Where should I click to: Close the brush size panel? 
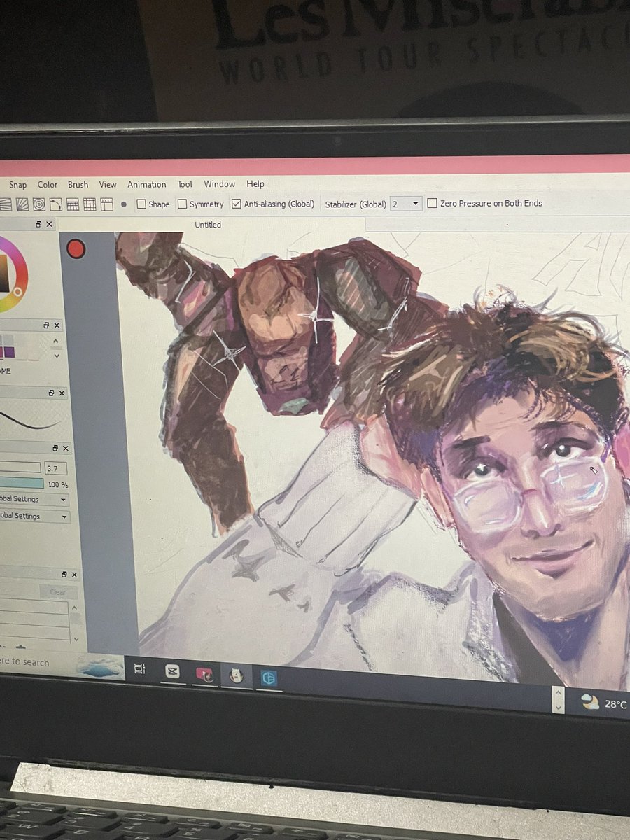click(x=66, y=447)
